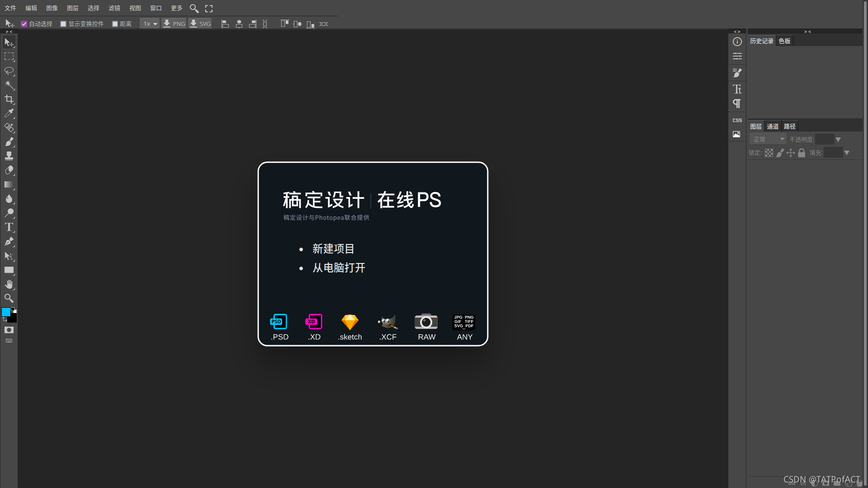The image size is (868, 488).
Task: Select the Clone Stamp tool
Action: click(9, 156)
